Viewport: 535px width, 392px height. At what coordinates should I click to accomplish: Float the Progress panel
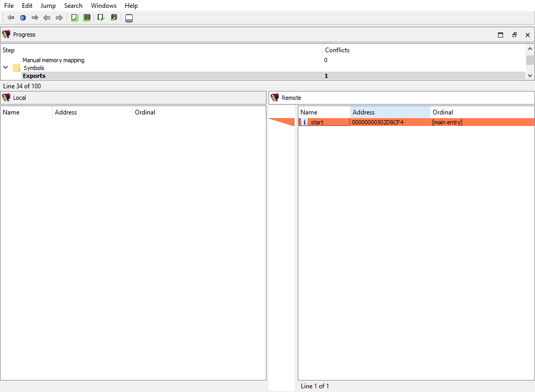(x=514, y=35)
